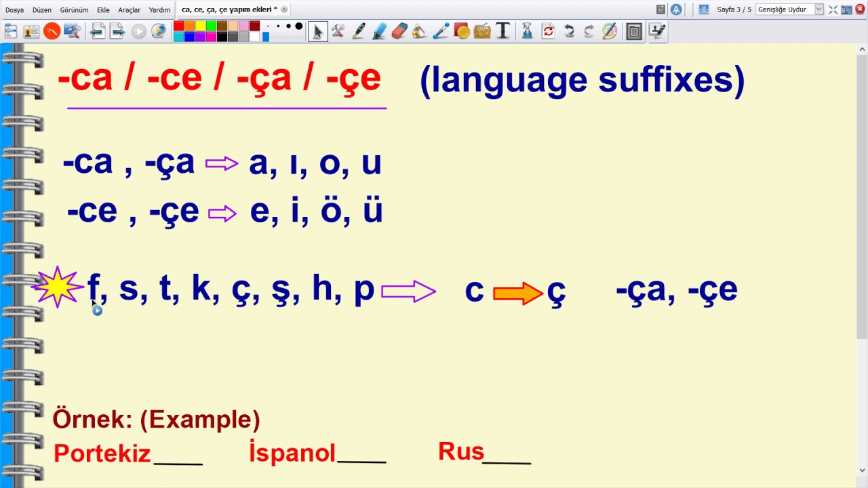Select the line drawing tool
Screen dimensions: 868x488
tap(441, 31)
